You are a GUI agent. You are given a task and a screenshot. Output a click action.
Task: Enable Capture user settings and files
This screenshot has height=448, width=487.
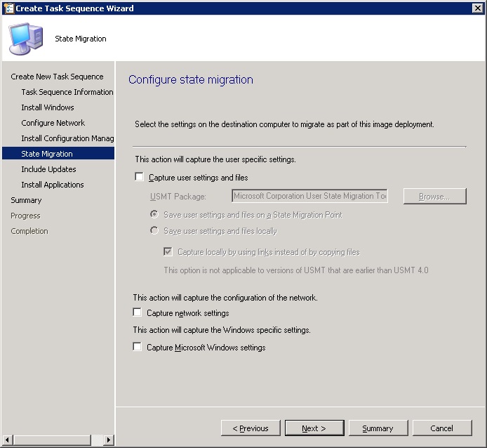139,178
